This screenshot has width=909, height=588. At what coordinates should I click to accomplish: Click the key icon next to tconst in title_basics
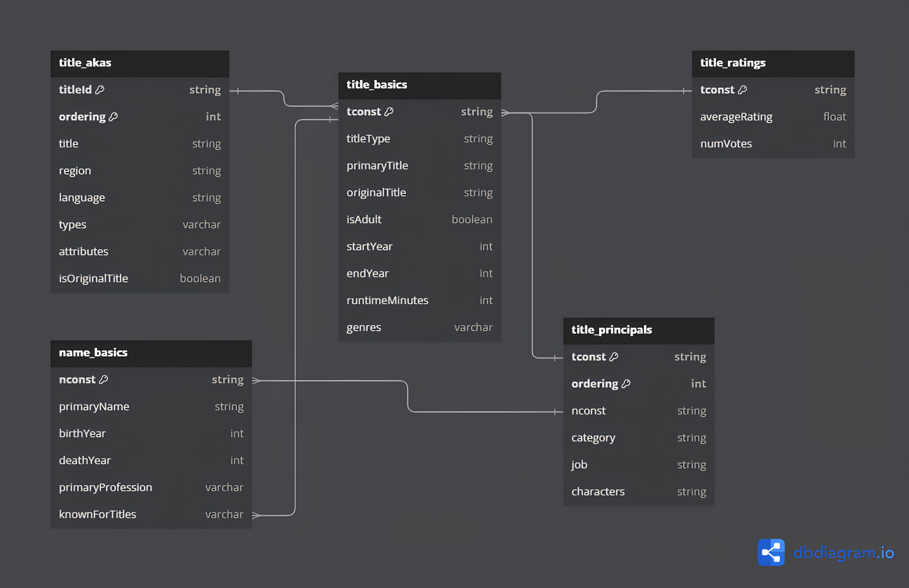tap(389, 111)
